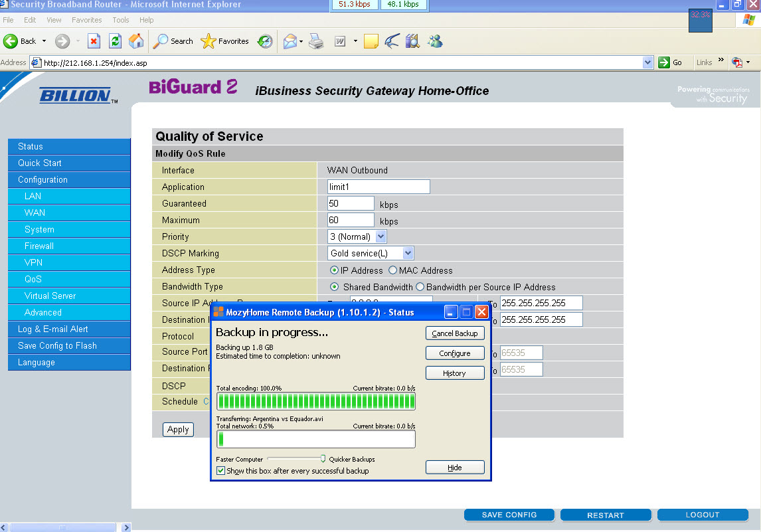Click the Guaranteed kbps field
This screenshot has width=761, height=532.
[351, 203]
